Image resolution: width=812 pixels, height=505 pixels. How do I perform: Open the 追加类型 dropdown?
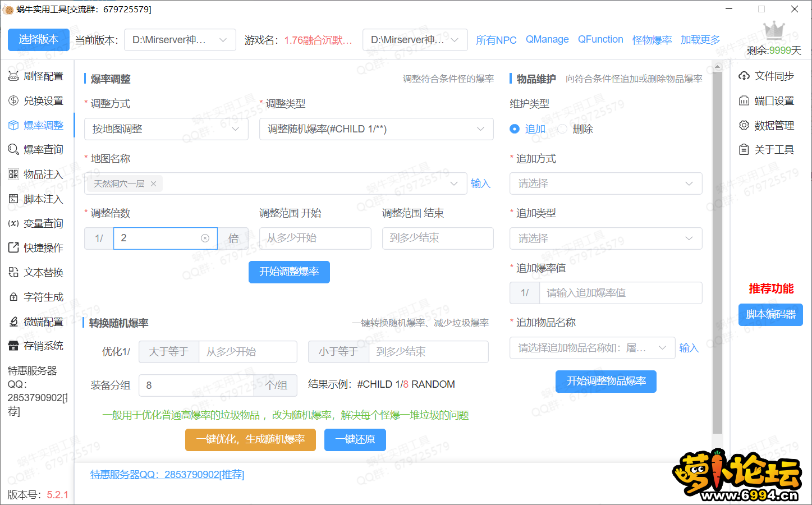[x=606, y=238]
